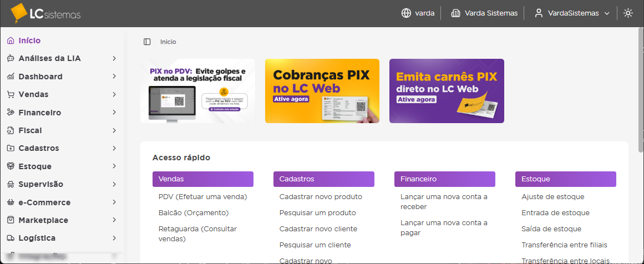Click the Cadastros folder-plus icon

click(x=11, y=148)
